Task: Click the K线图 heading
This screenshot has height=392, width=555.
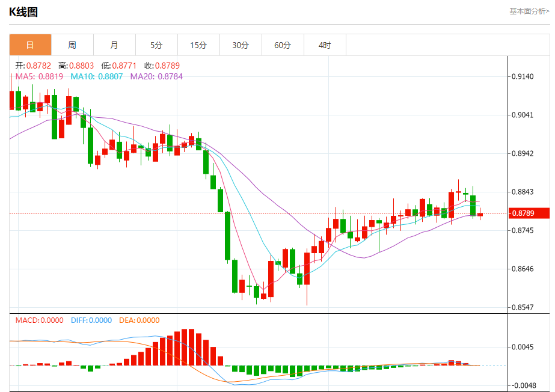Action: point(23,12)
